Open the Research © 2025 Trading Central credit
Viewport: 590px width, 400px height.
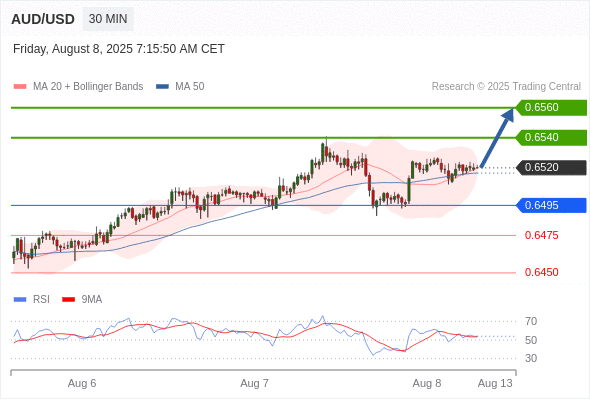(x=506, y=87)
